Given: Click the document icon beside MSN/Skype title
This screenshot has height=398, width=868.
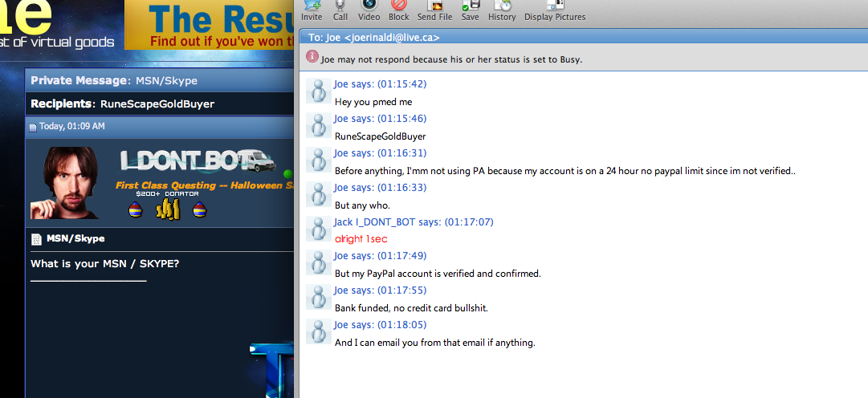Looking at the screenshot, I should (x=37, y=240).
